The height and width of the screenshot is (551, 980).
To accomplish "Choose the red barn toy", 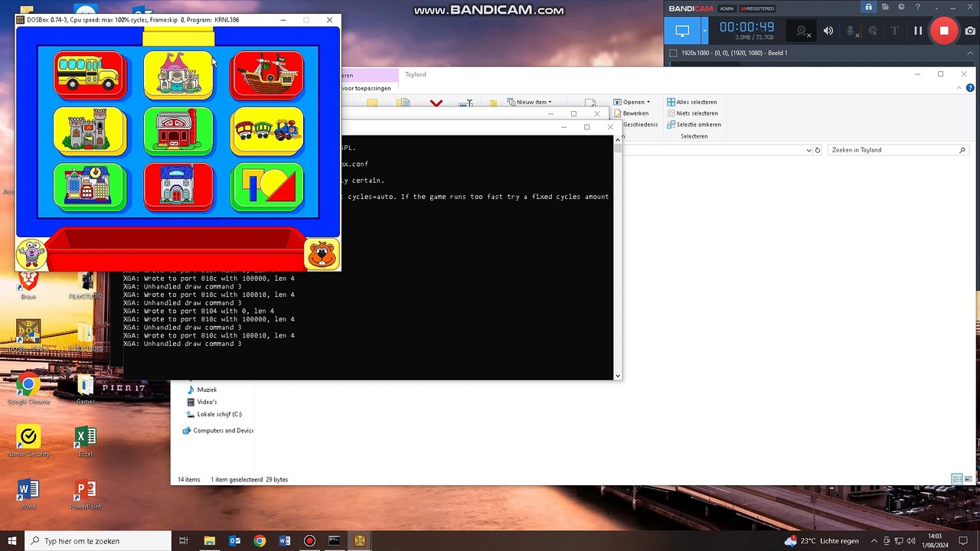I will coord(178,130).
